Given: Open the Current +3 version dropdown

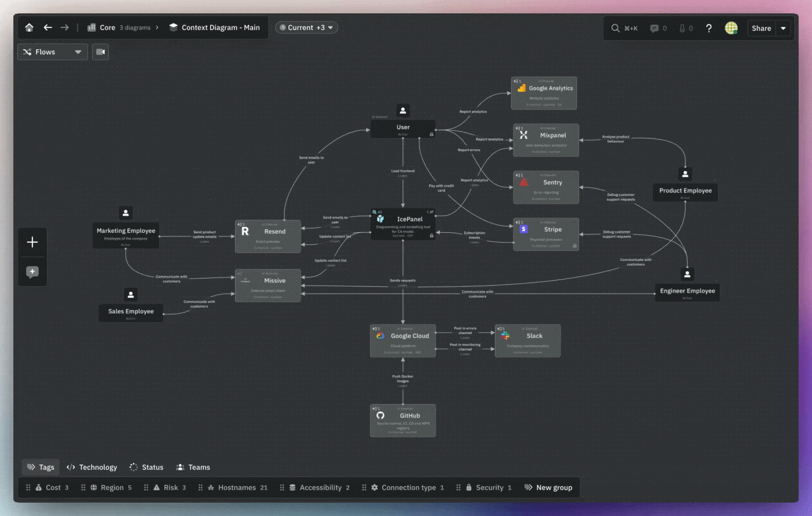Looking at the screenshot, I should (307, 28).
